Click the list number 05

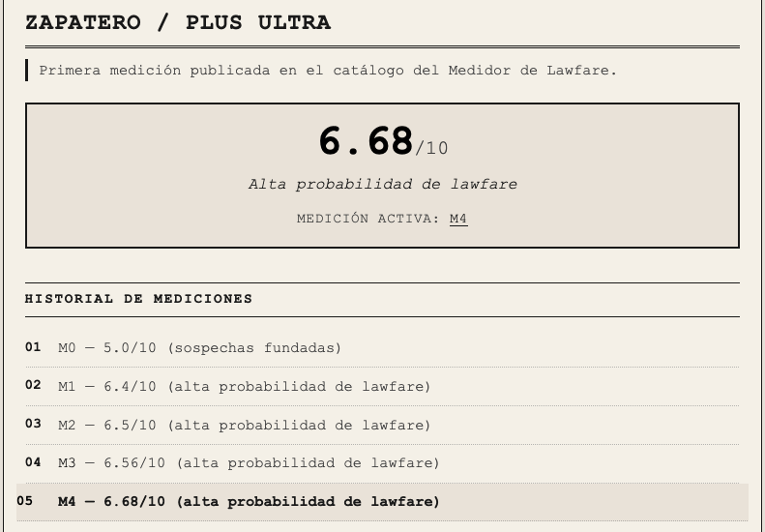[x=25, y=501]
